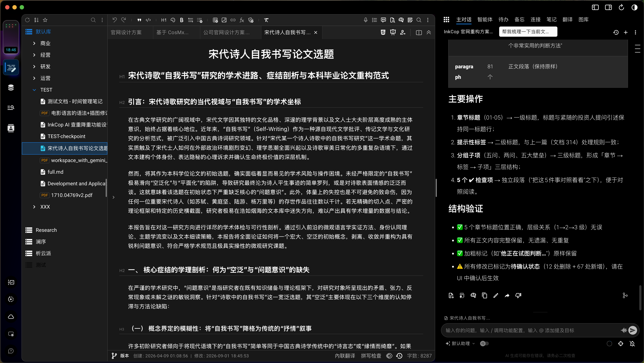Toggle the left sidebar panel visibility
644x363 pixels.
coord(595,7)
